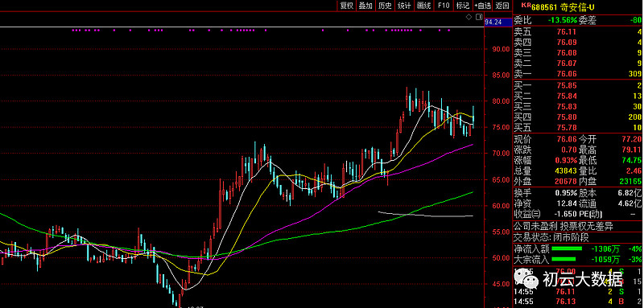
Task: Click the KR badge beside the stock code
Action: pyautogui.click(x=526, y=6)
